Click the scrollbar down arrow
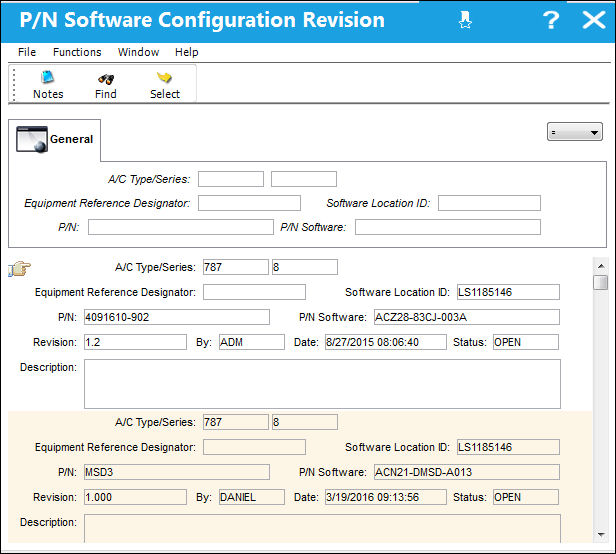616x554 pixels. (x=601, y=534)
